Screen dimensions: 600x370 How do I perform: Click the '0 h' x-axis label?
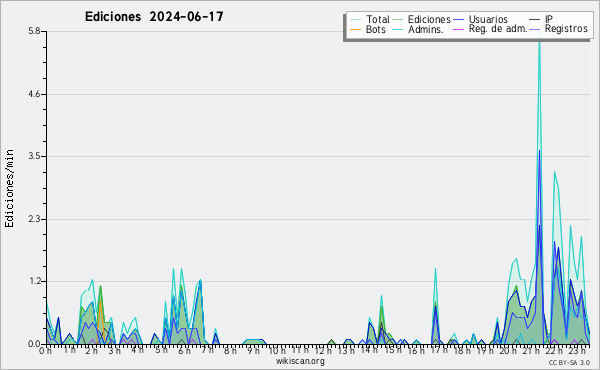pos(46,351)
